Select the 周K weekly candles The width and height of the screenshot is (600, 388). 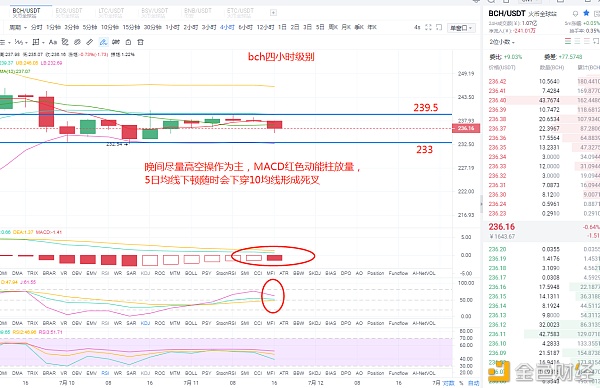coord(333,28)
